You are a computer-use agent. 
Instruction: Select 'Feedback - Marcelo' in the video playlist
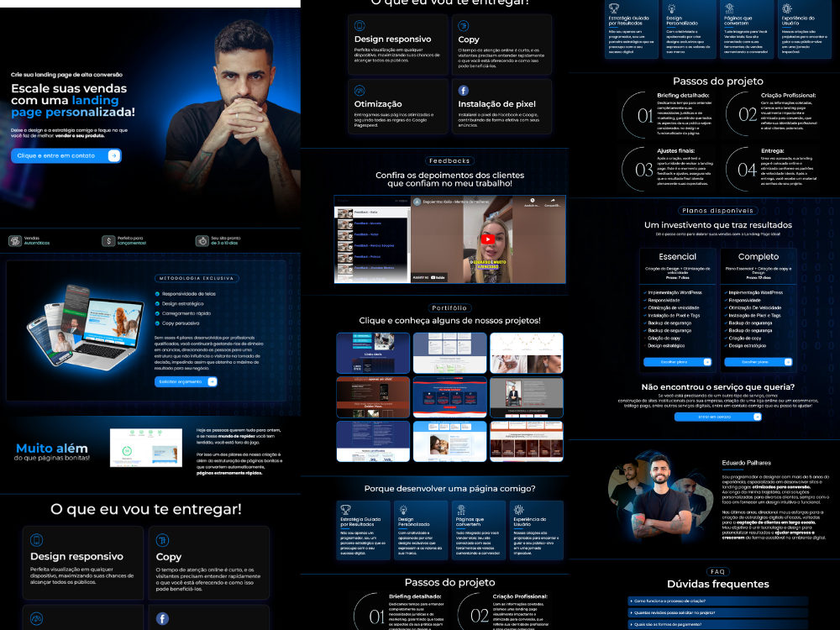coord(372,223)
